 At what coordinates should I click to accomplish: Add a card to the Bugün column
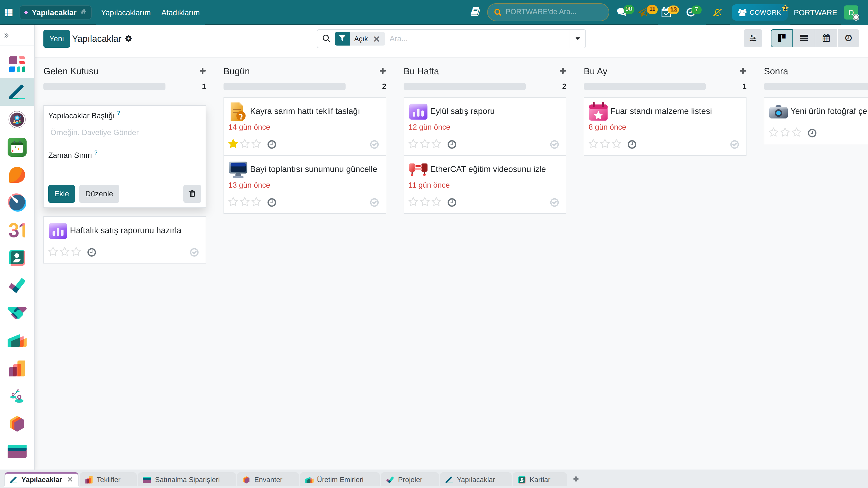pyautogui.click(x=382, y=71)
